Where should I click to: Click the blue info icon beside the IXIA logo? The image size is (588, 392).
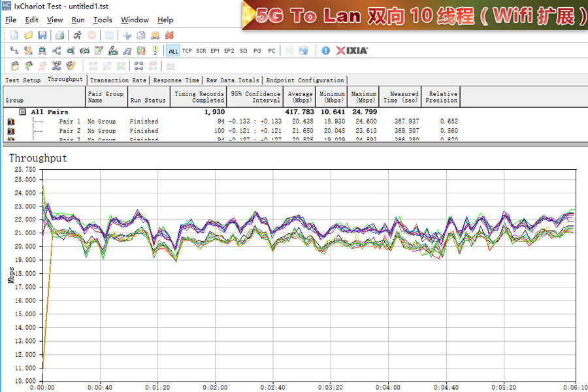click(x=325, y=50)
